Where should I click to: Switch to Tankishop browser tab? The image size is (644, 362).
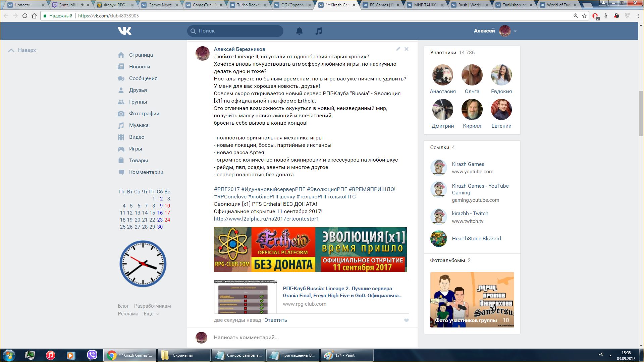[x=514, y=5]
